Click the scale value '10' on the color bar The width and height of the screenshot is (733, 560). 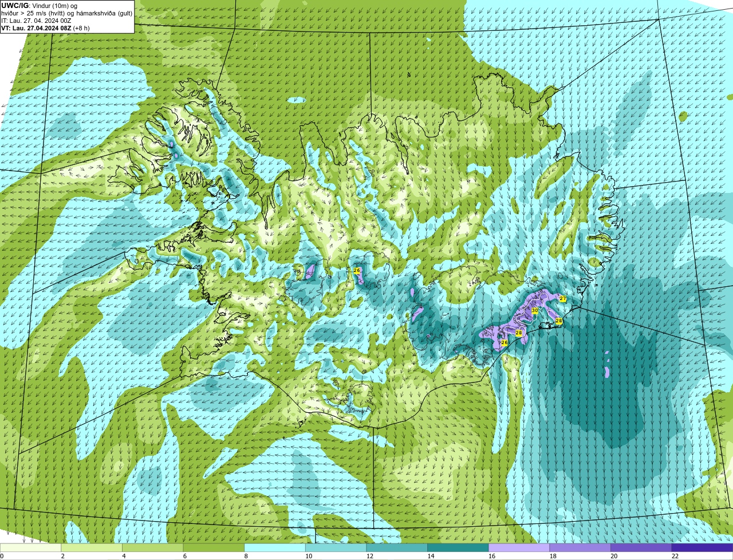[x=309, y=556]
